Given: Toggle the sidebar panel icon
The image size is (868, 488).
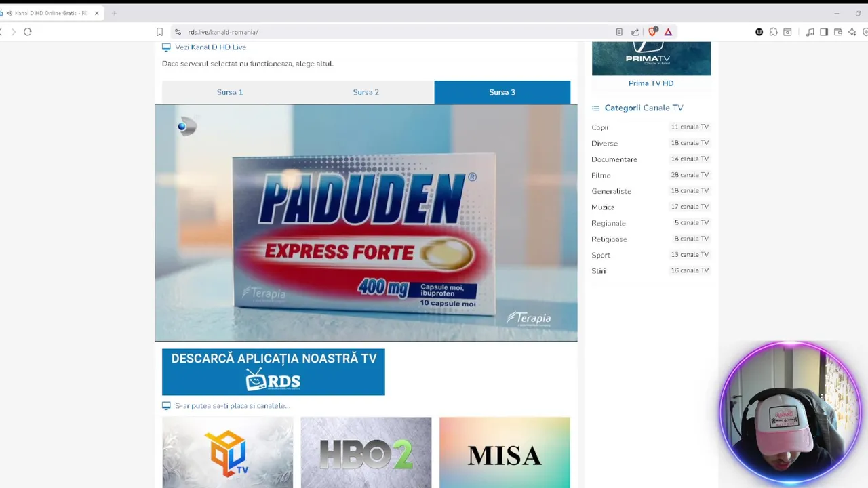Looking at the screenshot, I should click(824, 32).
